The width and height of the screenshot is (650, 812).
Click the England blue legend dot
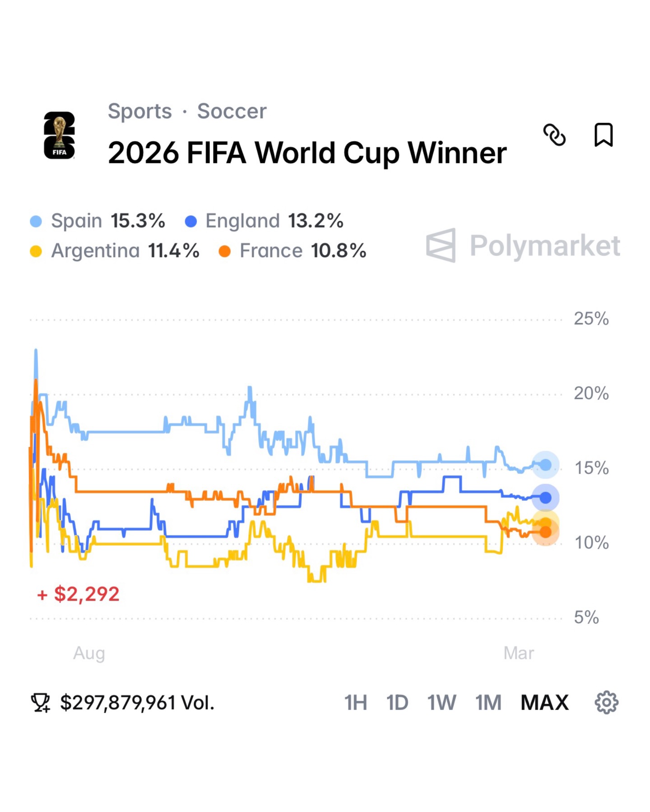tap(191, 221)
